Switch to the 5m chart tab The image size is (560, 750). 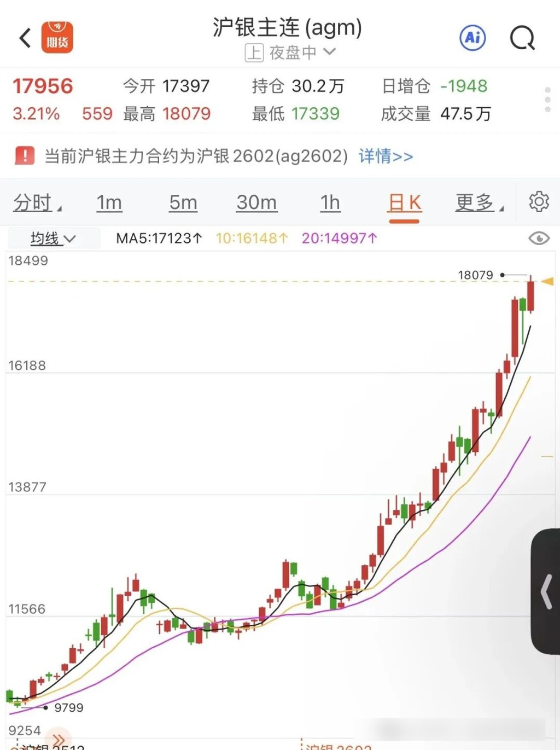tap(183, 203)
